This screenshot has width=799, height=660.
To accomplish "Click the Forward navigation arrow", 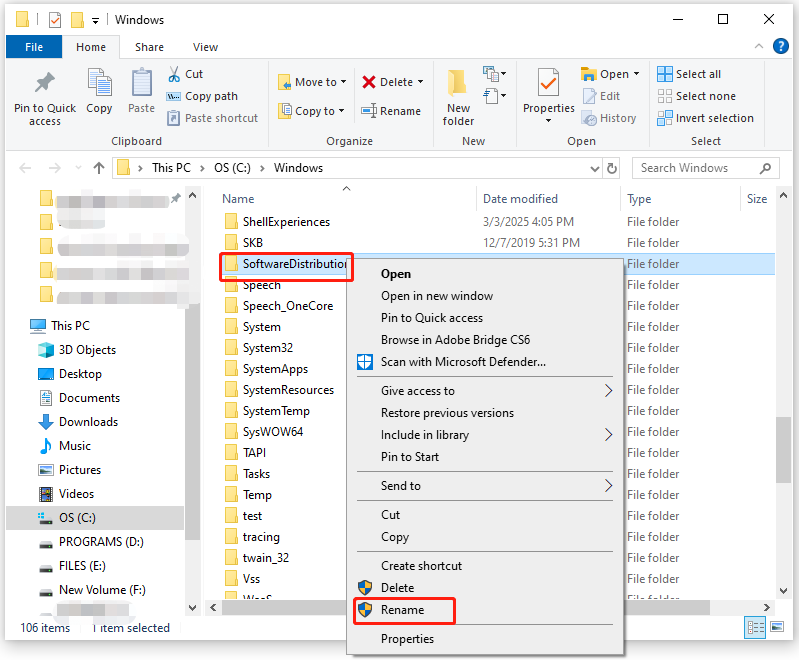I will coord(55,168).
